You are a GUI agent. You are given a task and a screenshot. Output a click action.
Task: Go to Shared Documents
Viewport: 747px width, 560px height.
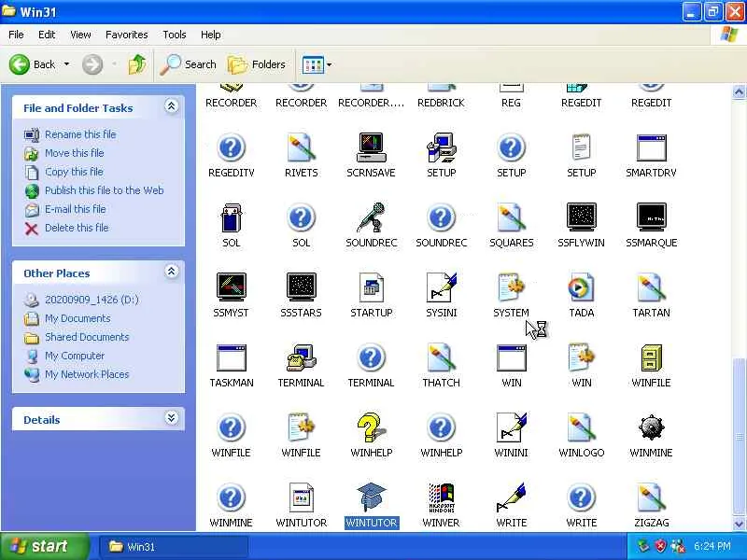point(87,337)
